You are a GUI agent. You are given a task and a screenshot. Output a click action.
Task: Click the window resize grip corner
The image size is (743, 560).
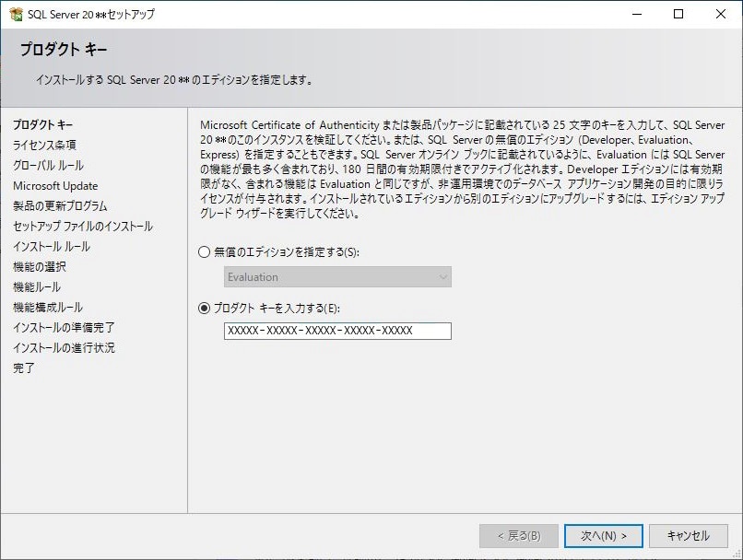737,554
